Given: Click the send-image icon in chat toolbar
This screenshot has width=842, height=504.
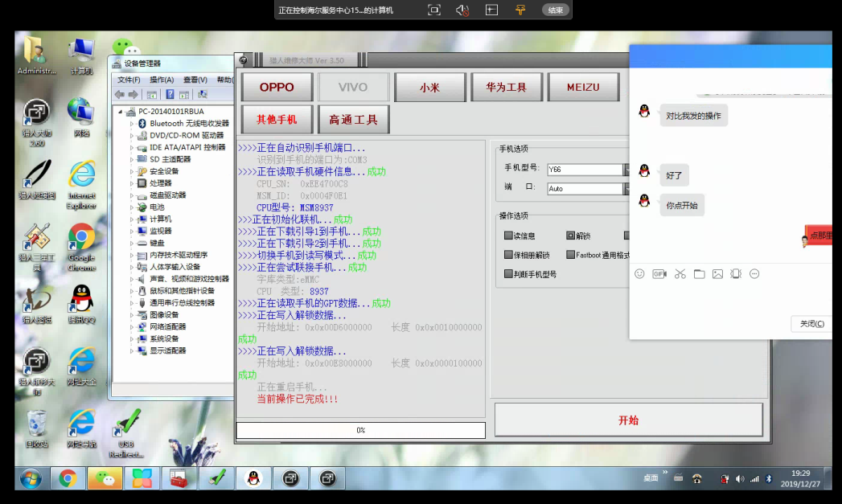Looking at the screenshot, I should tap(717, 274).
